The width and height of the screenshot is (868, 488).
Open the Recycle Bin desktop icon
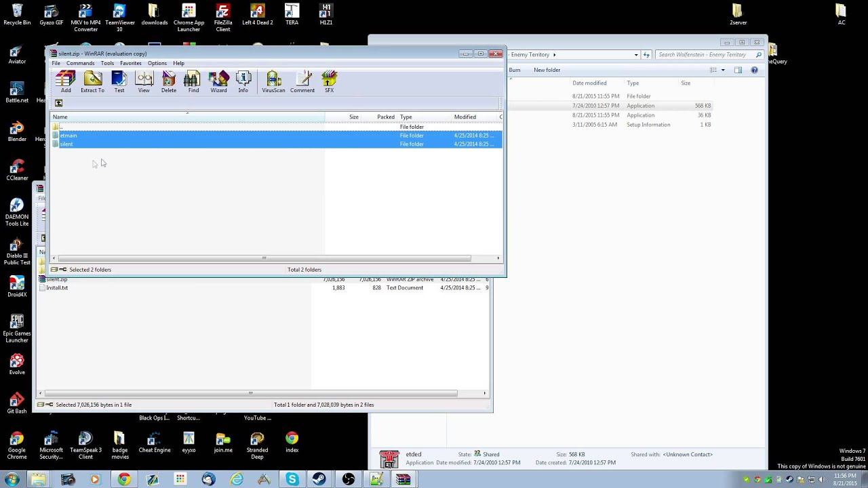17,15
